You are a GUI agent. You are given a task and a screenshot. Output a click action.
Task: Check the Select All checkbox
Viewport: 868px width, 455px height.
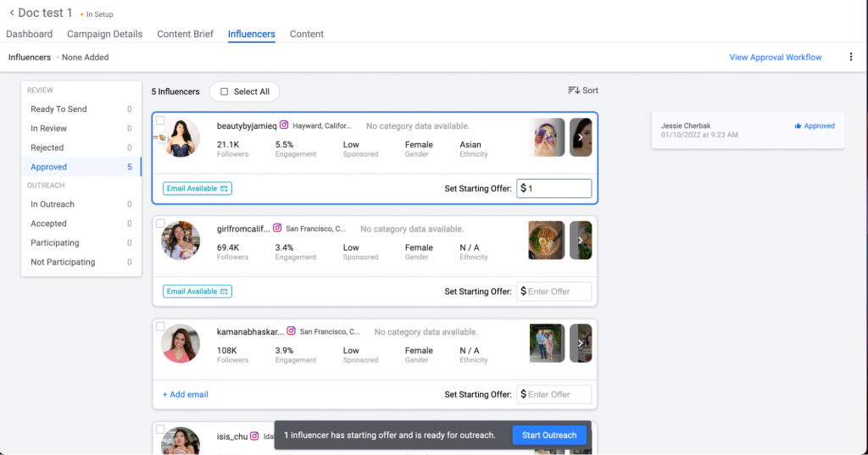(x=225, y=92)
